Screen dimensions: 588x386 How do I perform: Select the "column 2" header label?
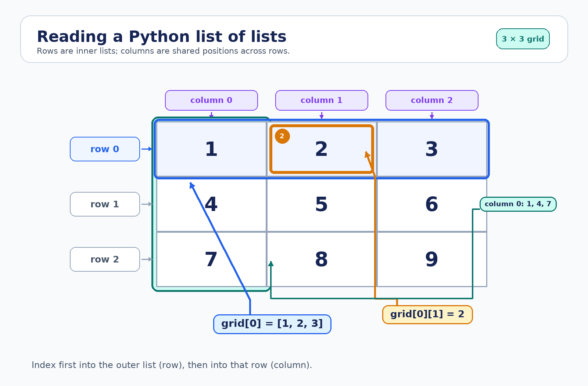(x=432, y=100)
